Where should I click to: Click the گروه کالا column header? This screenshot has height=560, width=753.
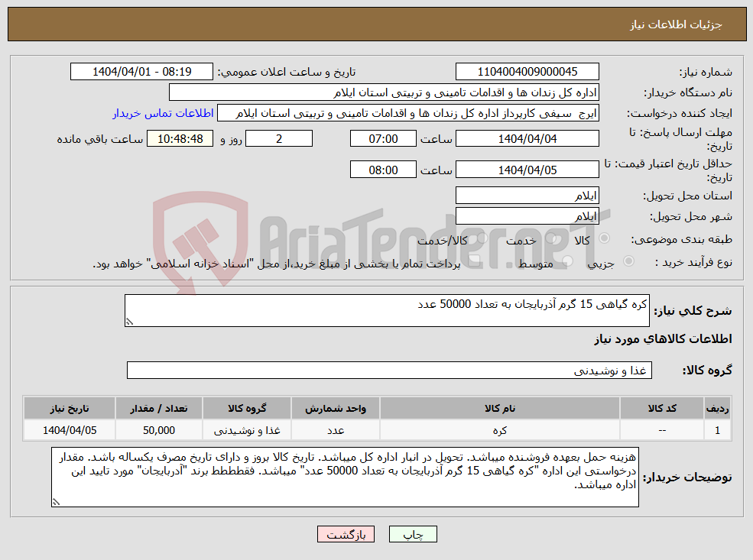click(x=247, y=409)
